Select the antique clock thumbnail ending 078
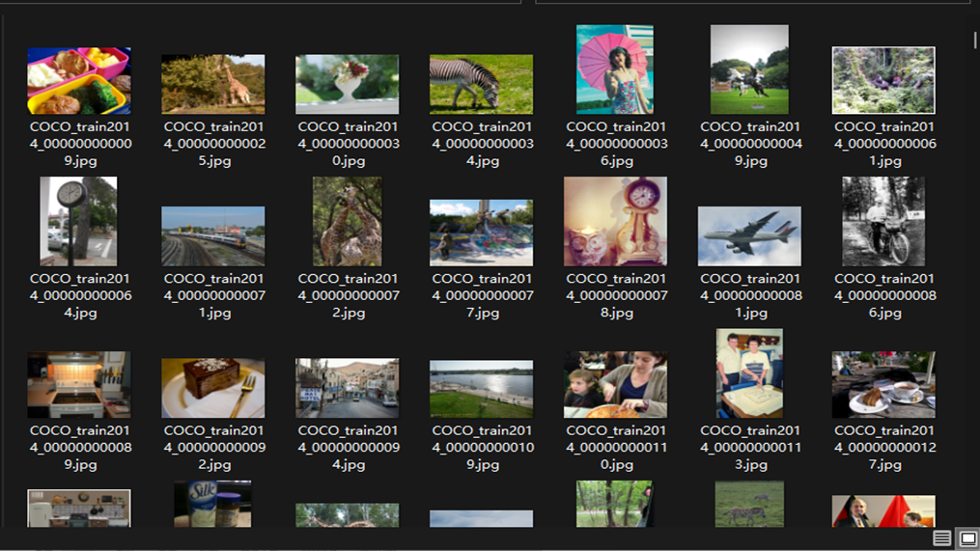The height and width of the screenshot is (551, 980). (615, 221)
